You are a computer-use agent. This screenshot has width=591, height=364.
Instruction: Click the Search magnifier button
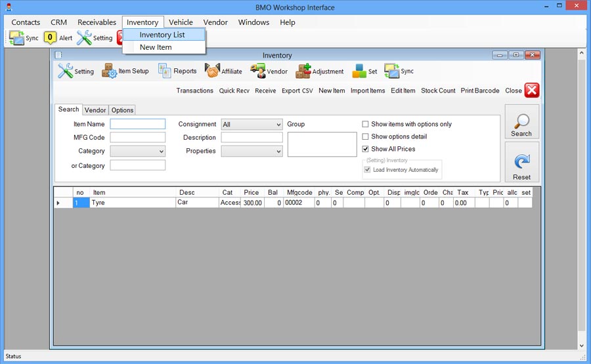pos(522,122)
